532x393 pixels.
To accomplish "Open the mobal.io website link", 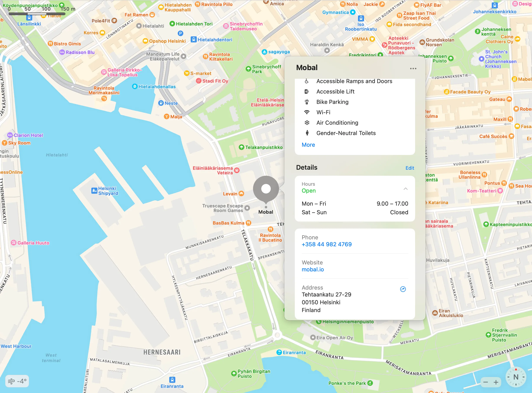I will (x=313, y=269).
